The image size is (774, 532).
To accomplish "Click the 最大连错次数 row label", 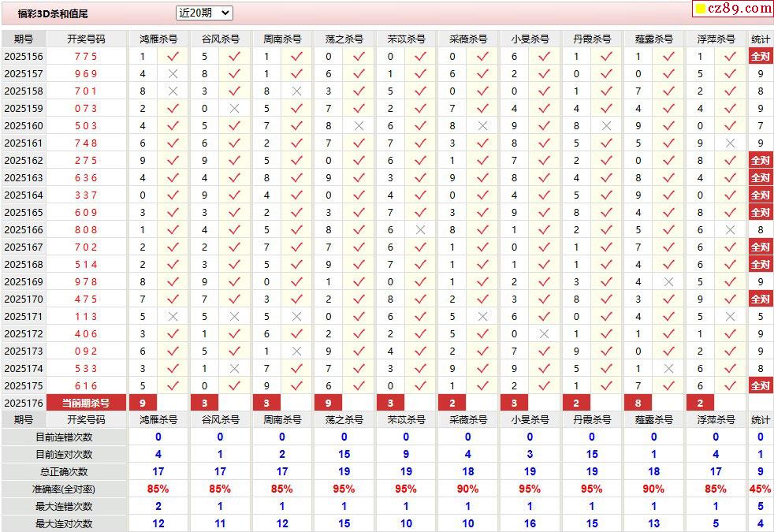I will pos(64,506).
